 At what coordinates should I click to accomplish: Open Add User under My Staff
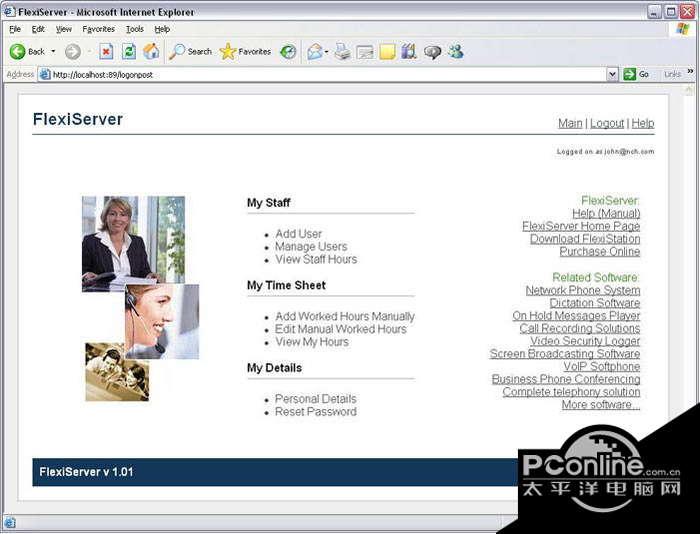click(298, 234)
